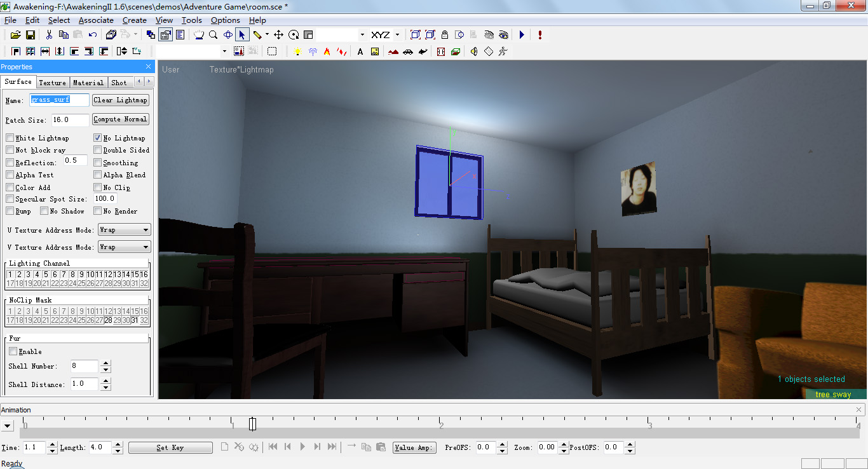Choose the selection arrow tool
868x469 pixels.
coord(242,35)
